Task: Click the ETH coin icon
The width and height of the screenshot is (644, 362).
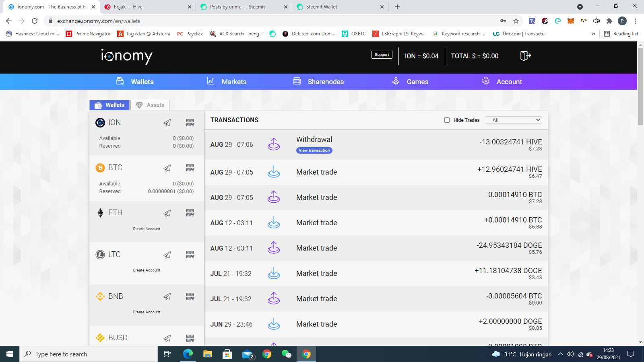Action: click(x=100, y=213)
